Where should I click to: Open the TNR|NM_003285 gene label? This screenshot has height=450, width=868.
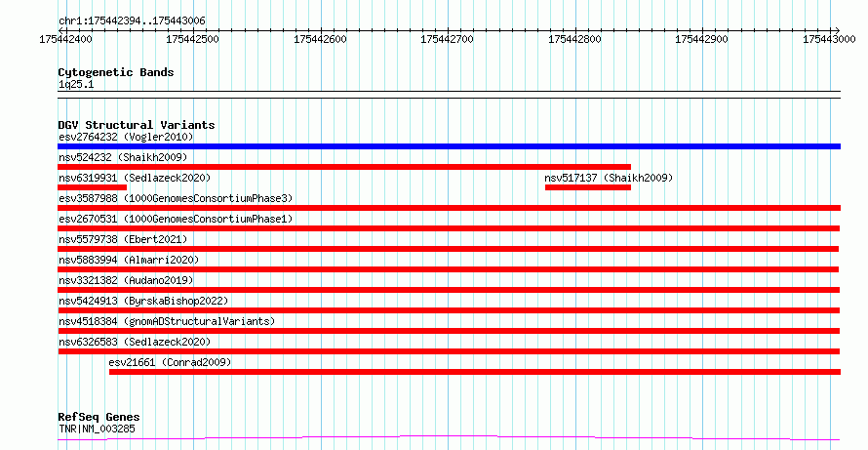tap(97, 429)
